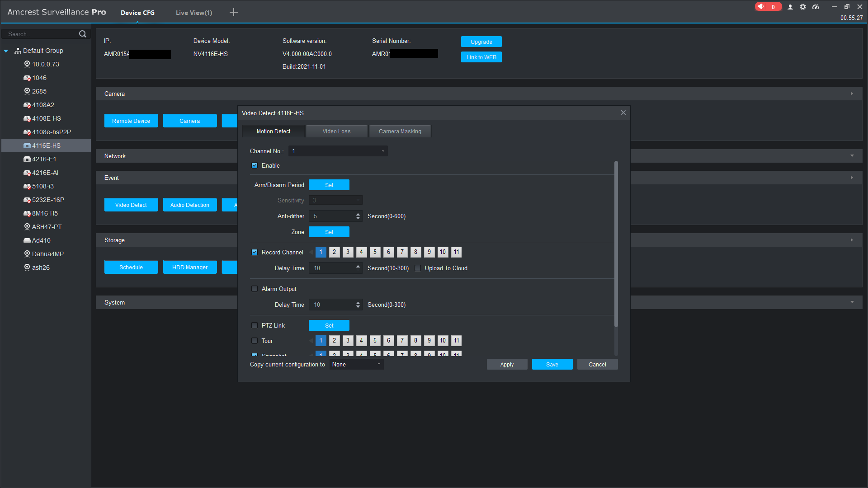This screenshot has width=868, height=488.
Task: Enable Upload To Cloud checkbox
Action: [x=418, y=268]
